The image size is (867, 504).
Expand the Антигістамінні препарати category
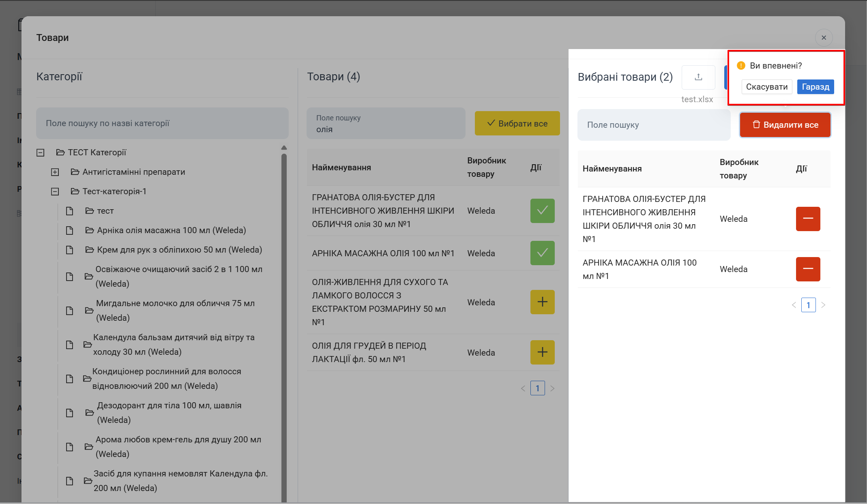55,172
